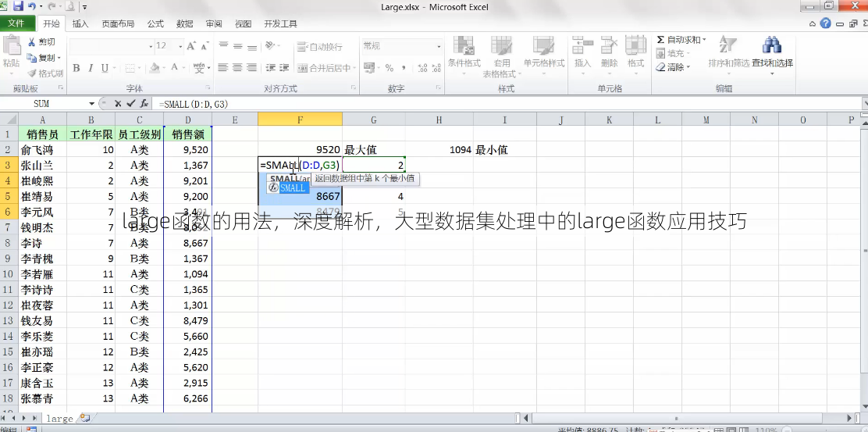The width and height of the screenshot is (868, 432).
Task: Save the workbook from the quick access toolbar
Action: 18,7
